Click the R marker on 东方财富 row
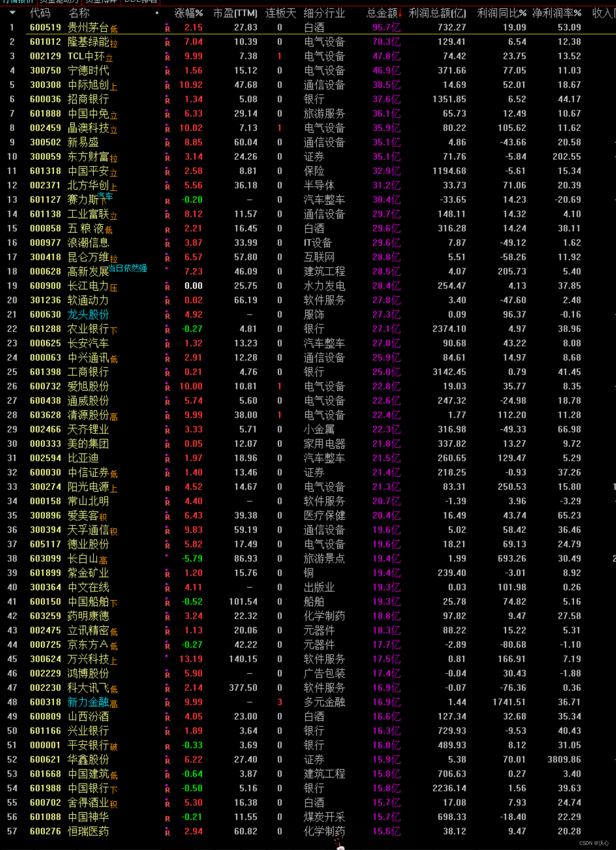 [167, 158]
